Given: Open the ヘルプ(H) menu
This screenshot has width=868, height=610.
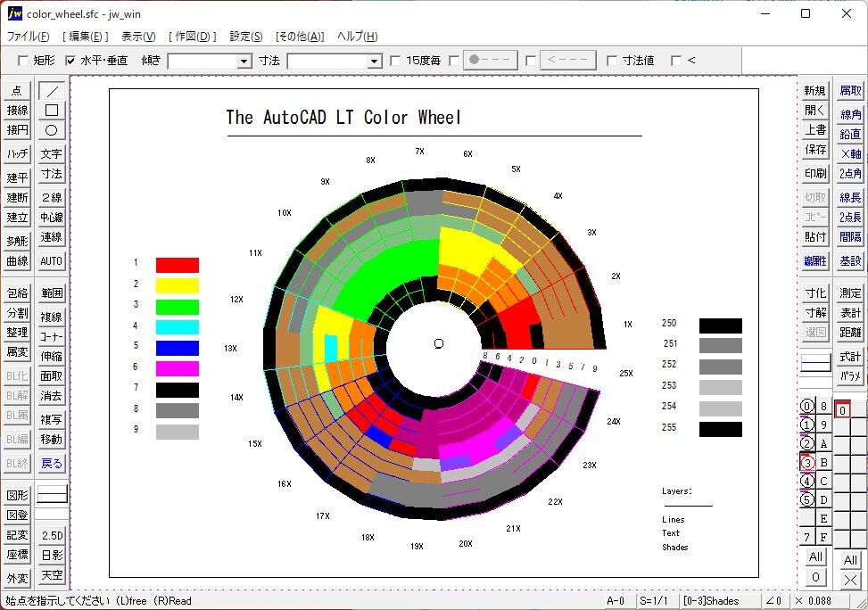Looking at the screenshot, I should click(357, 37).
